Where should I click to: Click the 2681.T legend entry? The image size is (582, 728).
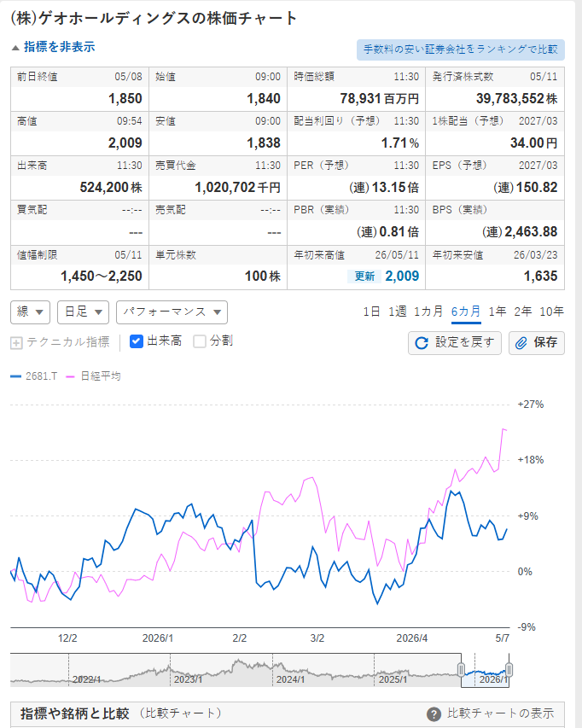tap(34, 376)
